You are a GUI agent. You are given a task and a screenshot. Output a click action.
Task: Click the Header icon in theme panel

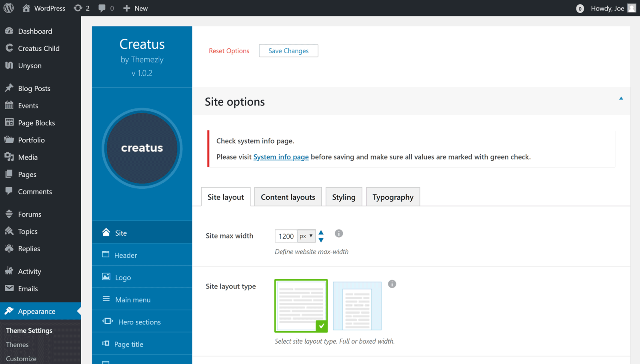(106, 254)
